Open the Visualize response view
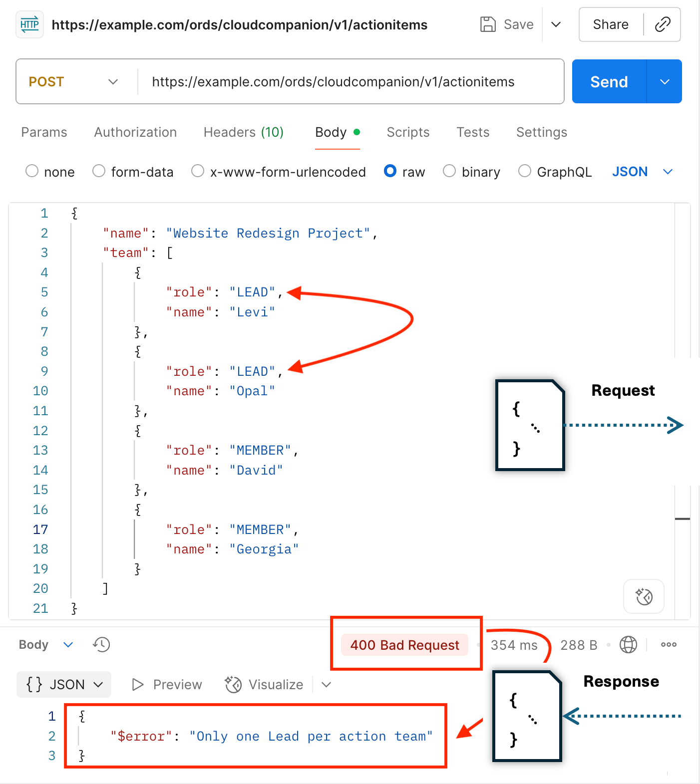Viewport: 700px width, 784px height. (264, 685)
